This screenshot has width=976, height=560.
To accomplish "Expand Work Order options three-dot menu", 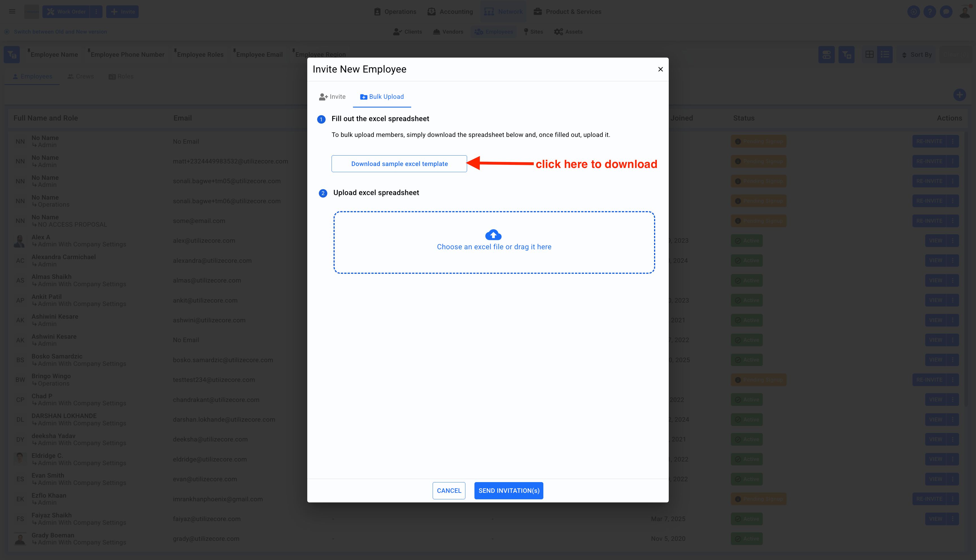I will coord(96,12).
